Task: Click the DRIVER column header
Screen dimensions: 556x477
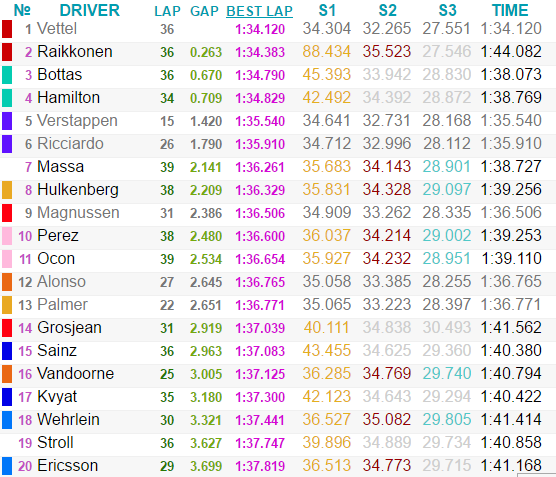Action: point(90,10)
